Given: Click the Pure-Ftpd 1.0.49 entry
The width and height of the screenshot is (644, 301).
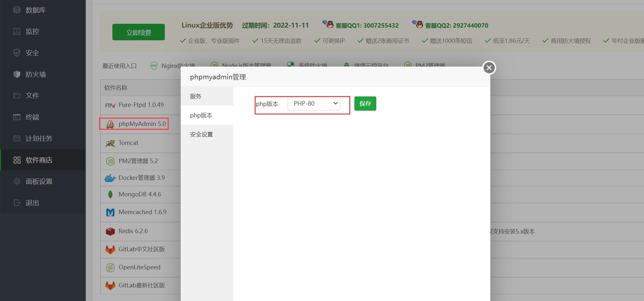Looking at the screenshot, I should coord(141,105).
